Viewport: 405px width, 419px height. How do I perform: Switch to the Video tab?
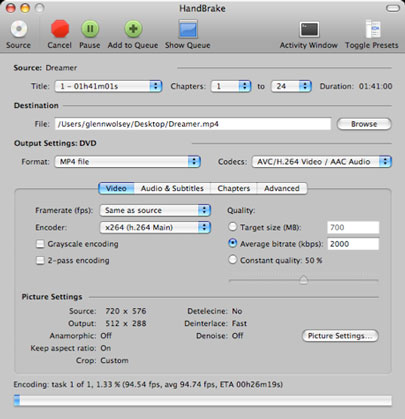tap(116, 188)
